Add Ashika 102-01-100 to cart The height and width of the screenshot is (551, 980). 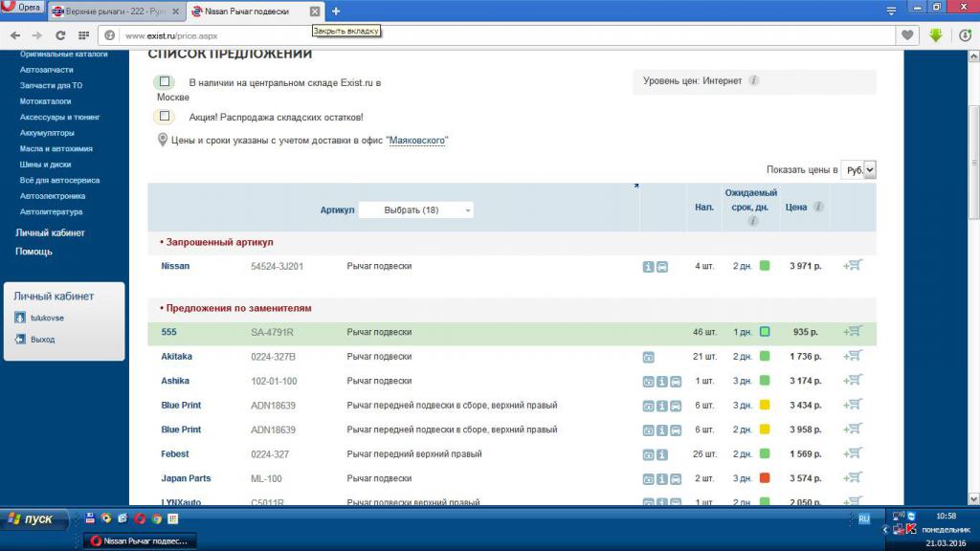coord(853,381)
